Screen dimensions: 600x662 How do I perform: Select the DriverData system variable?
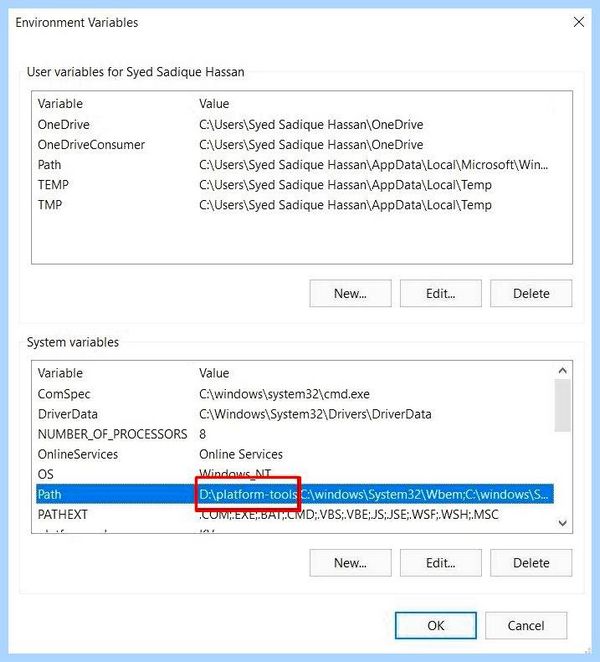tap(295, 414)
